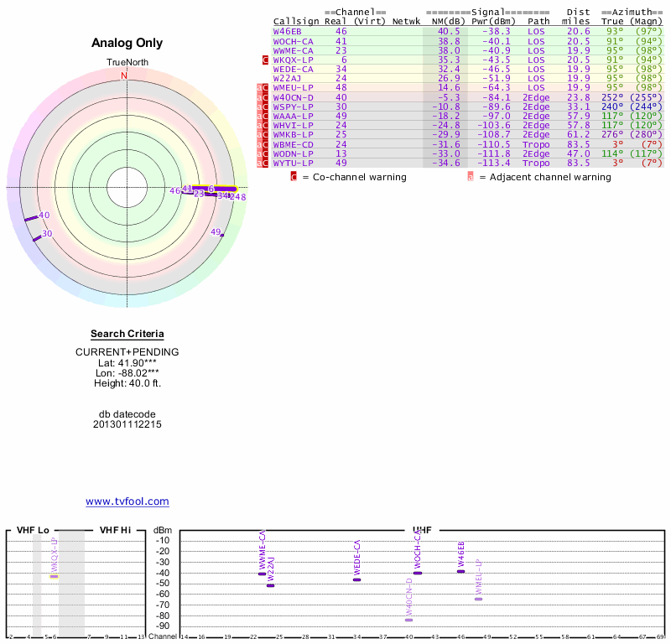Click the WSPY-LP callsign in the table

294,106
